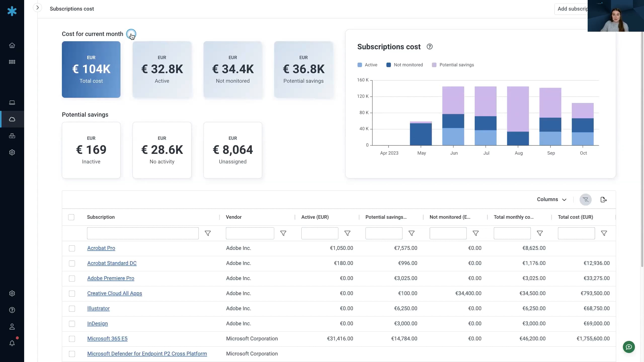Toggle the select-all header checkbox
The height and width of the screenshot is (362, 644).
click(x=71, y=217)
